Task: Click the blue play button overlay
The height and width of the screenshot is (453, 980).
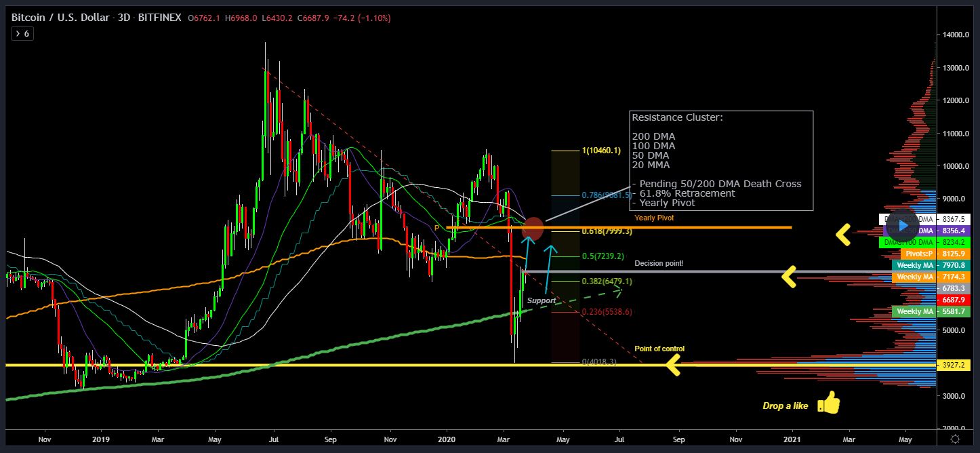Action: coord(902,224)
